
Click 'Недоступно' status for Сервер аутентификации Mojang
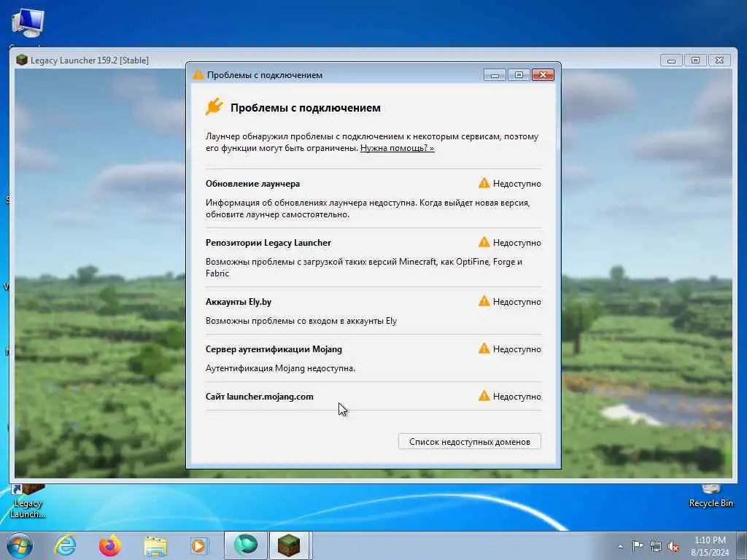(517, 349)
